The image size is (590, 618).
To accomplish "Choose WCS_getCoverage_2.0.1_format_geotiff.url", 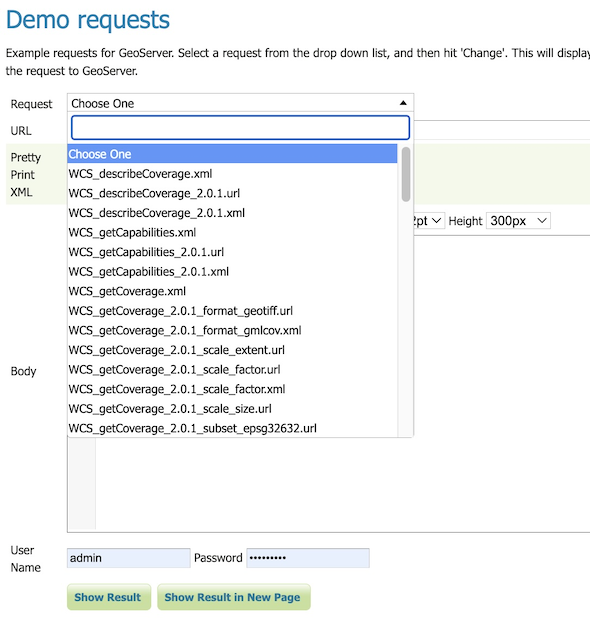I will pyautogui.click(x=232, y=311).
